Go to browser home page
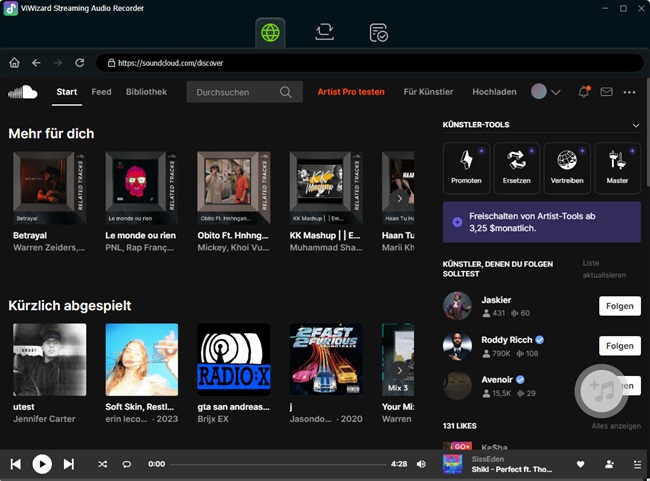Screen dimensions: 650x481 coord(15,63)
